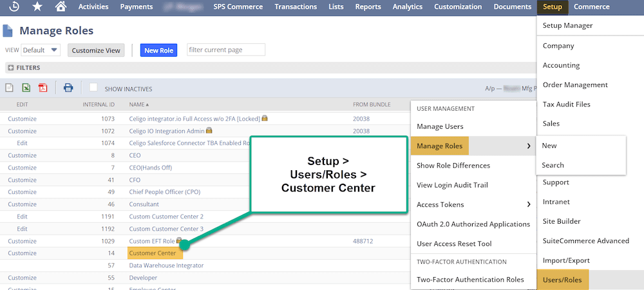Click Customize for the CEO role
Viewport: 644px width, 290px height.
(x=22, y=155)
